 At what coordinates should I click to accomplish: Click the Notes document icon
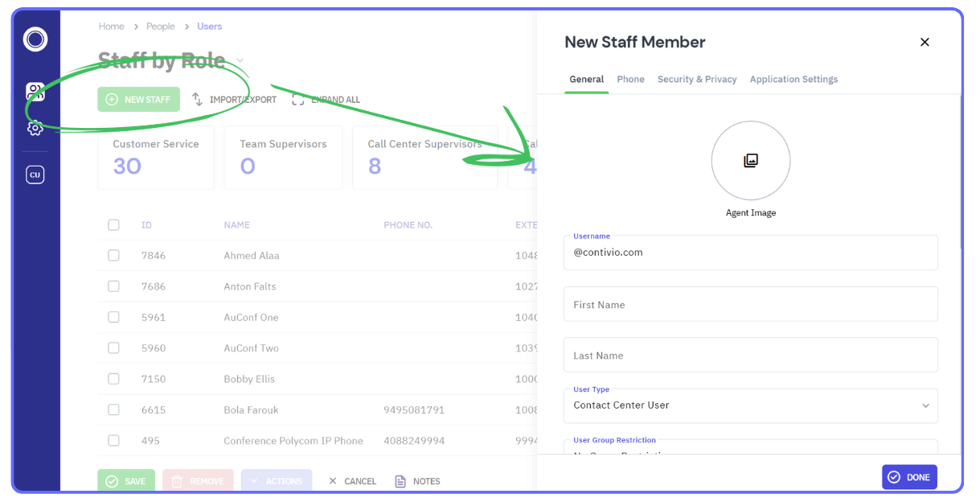pos(400,481)
